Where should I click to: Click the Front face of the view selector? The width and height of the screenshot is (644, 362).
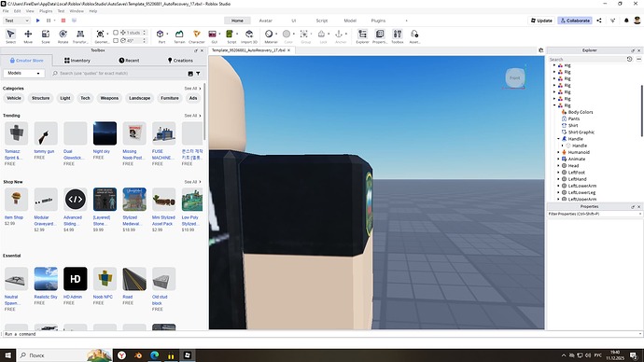[515, 77]
